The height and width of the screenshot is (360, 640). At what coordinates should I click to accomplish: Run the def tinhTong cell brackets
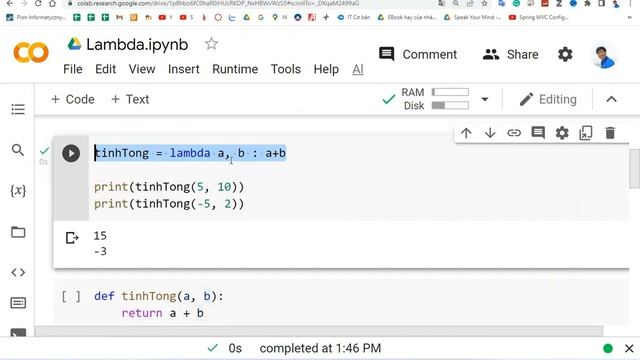pyautogui.click(x=71, y=296)
